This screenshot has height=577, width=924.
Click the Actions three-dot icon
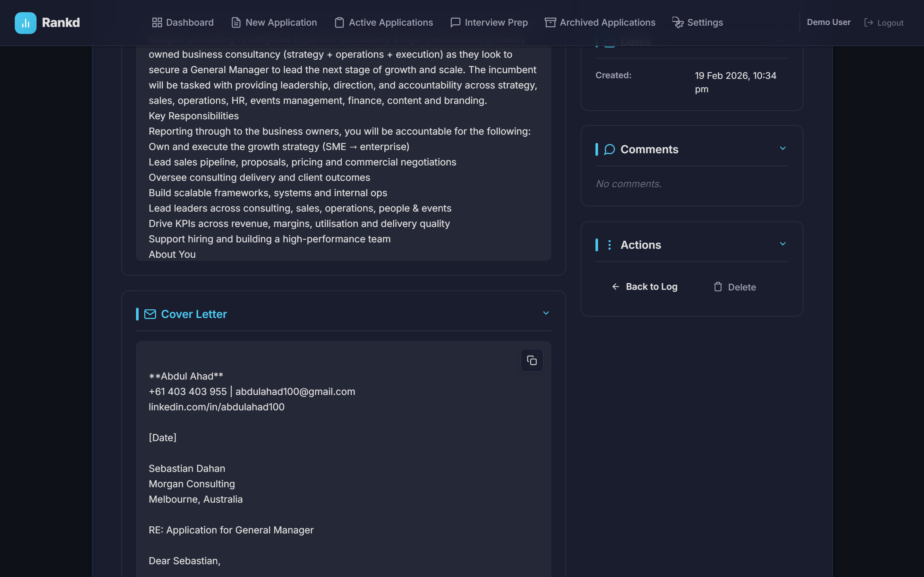609,245
